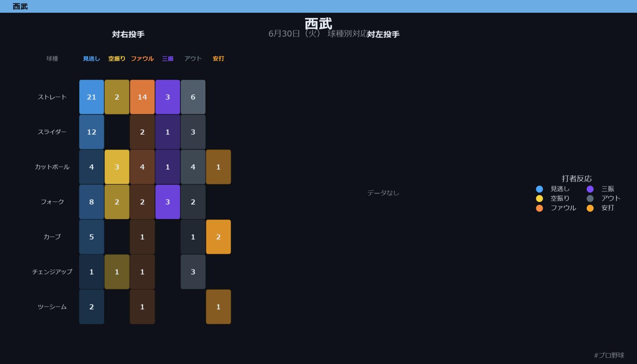Select the カーブ ファウル cell showing 1
This screenshot has height=364, width=637.
tap(142, 237)
